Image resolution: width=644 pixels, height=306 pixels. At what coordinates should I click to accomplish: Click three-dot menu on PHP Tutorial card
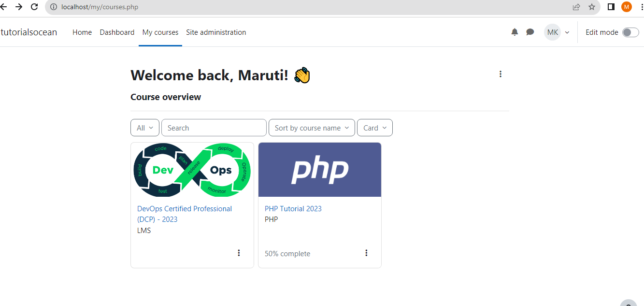click(366, 253)
